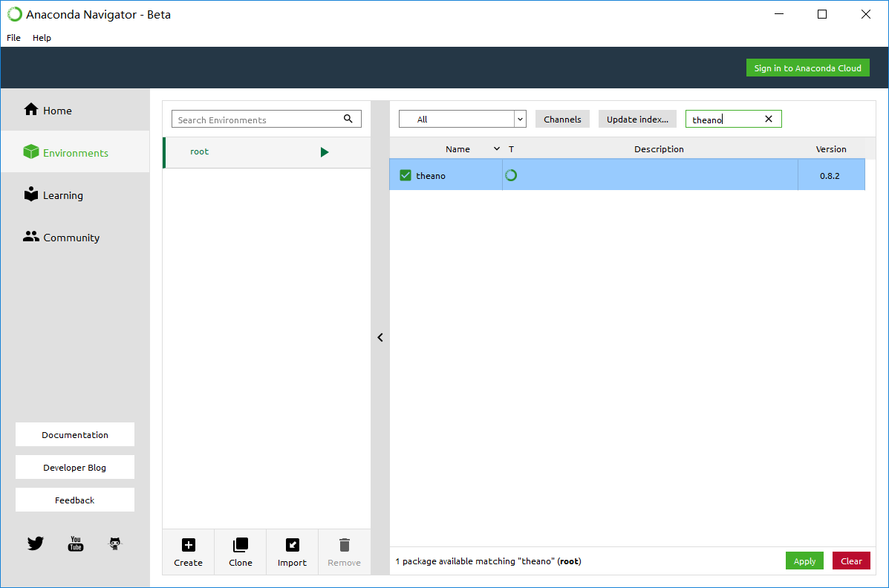
Task: Sign in to Anaconda Cloud
Action: 807,68
